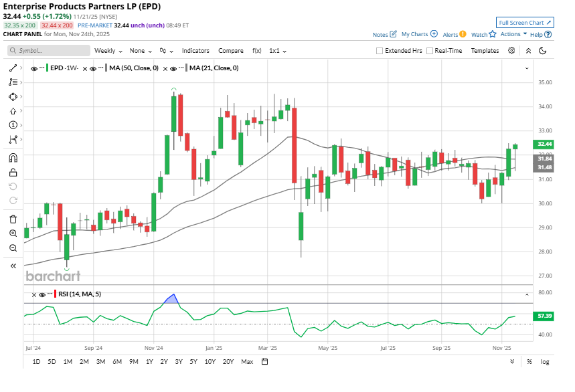
Task: Click the MA 50 gray color swatch
Action: pyautogui.click(x=106, y=68)
